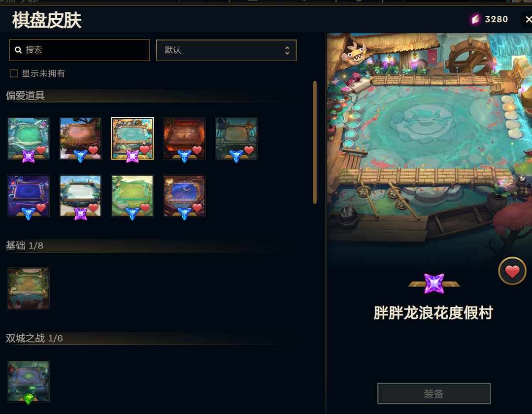Select the highlighted 胖胖龙浪花度假村 arena thumbnail
This screenshot has width=532, height=414.
[133, 138]
